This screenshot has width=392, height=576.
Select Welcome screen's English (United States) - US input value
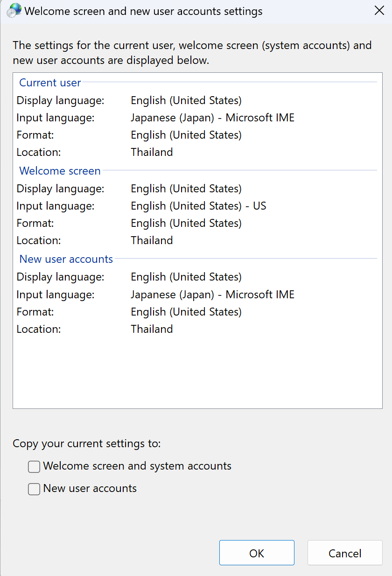tap(198, 206)
